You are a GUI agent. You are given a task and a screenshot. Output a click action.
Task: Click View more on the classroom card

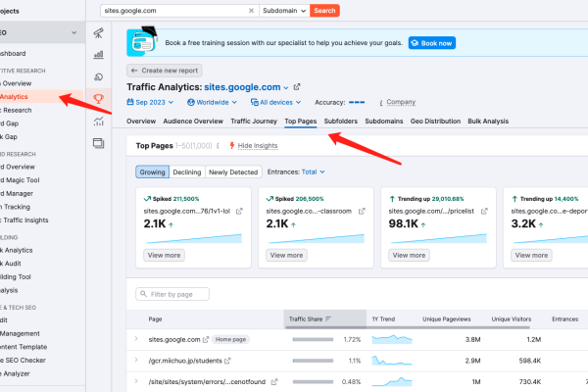point(286,255)
